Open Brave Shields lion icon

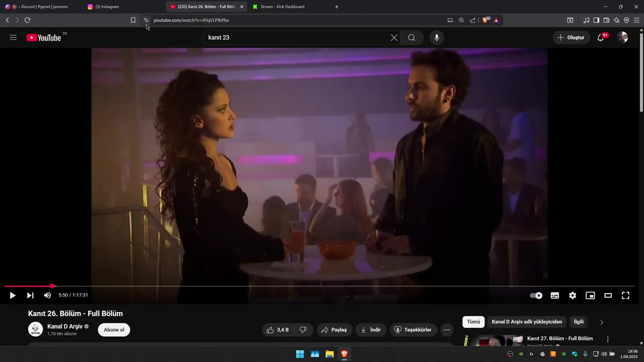pos(486,20)
